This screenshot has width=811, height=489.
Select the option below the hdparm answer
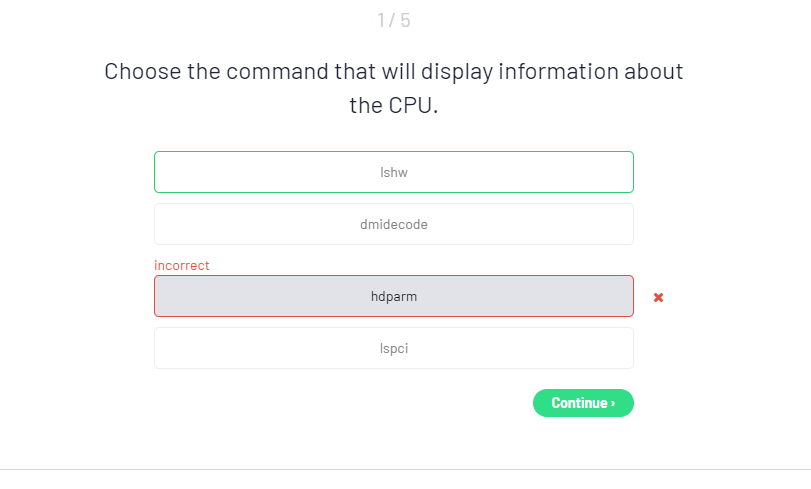(x=394, y=348)
